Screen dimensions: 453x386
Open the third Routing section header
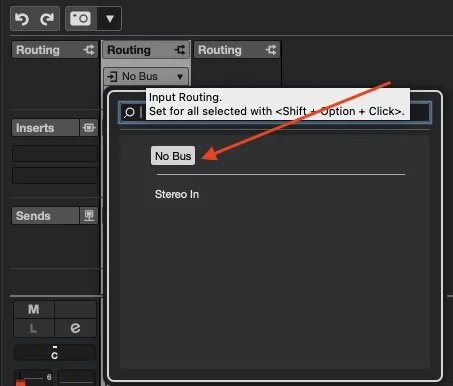click(x=237, y=50)
